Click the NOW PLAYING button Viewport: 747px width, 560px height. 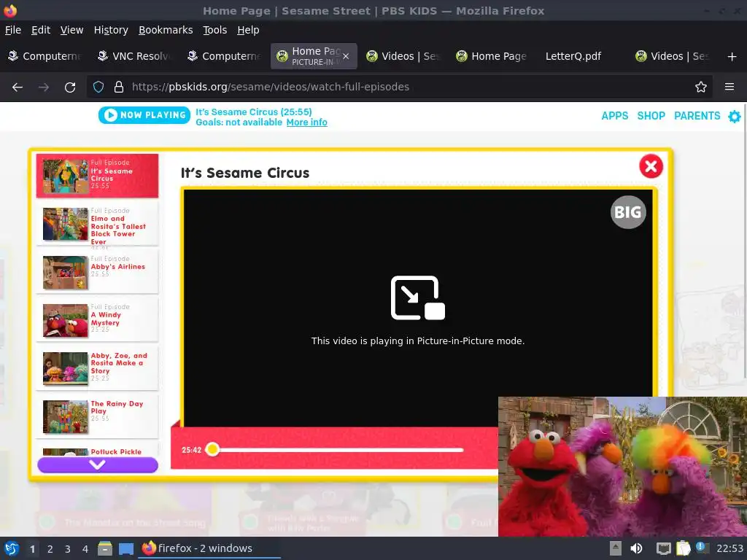tap(144, 114)
